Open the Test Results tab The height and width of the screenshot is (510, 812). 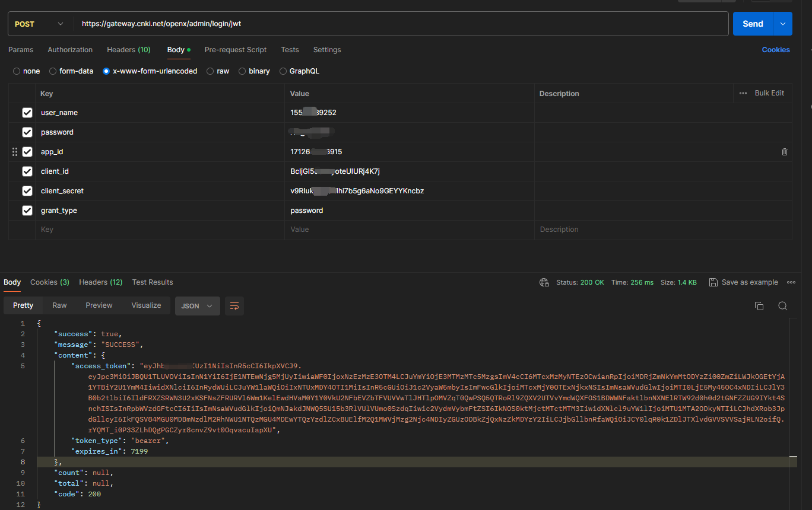pos(153,282)
